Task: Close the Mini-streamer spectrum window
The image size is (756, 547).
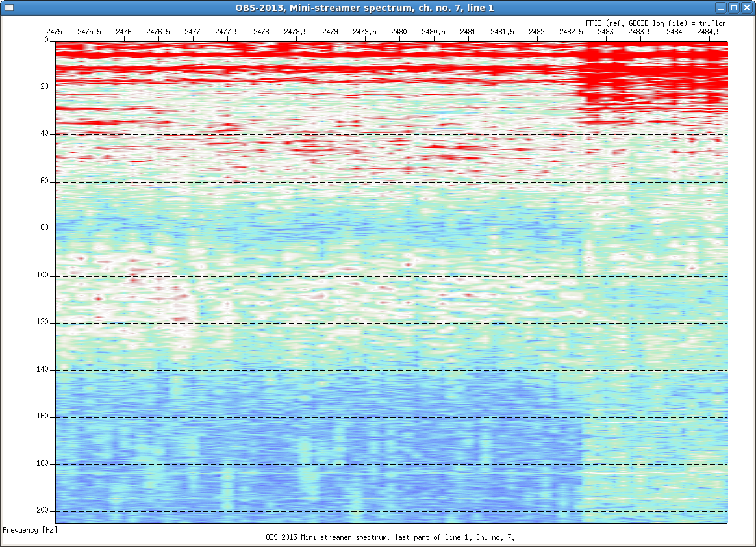Action: 746,8
